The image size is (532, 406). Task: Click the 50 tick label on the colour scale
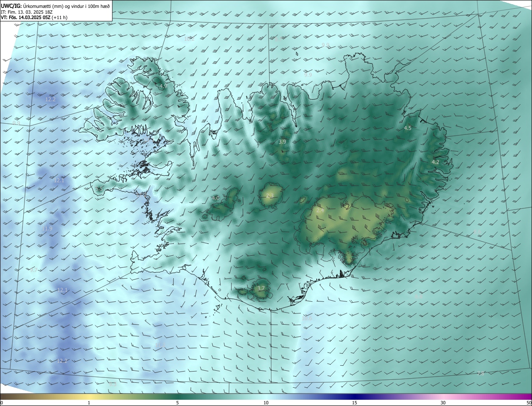pos(529,403)
